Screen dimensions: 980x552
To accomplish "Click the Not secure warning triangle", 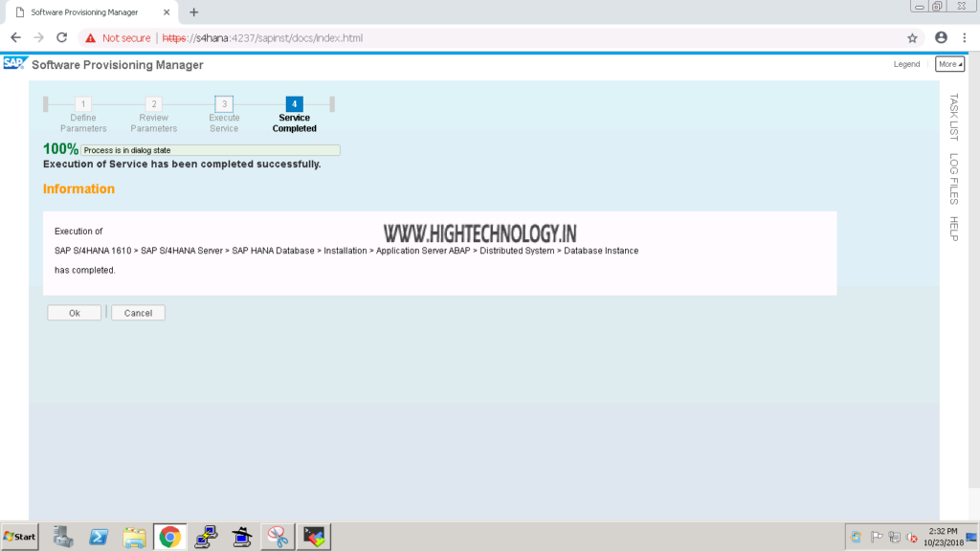I will pyautogui.click(x=91, y=38).
